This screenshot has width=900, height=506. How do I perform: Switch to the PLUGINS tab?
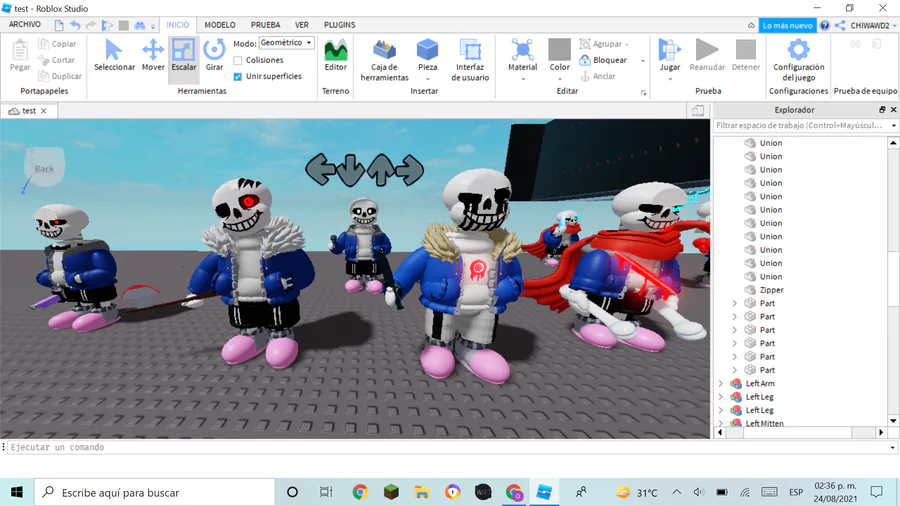pos(339,25)
